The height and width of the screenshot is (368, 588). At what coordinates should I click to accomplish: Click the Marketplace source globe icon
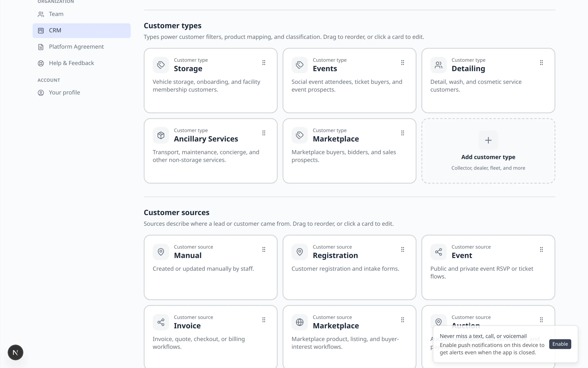300,322
